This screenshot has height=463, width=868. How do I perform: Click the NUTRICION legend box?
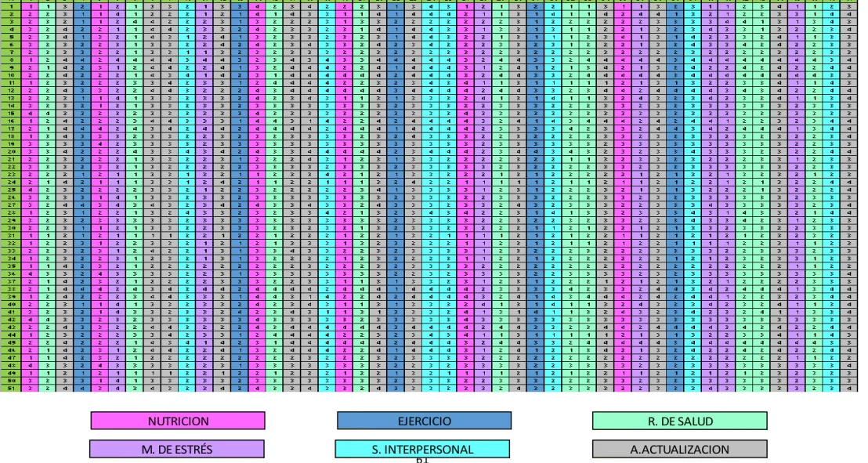tap(178, 421)
